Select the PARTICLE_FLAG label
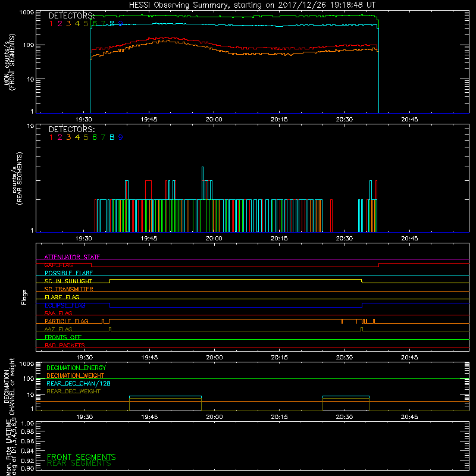The width and height of the screenshot is (476, 476). (67, 321)
